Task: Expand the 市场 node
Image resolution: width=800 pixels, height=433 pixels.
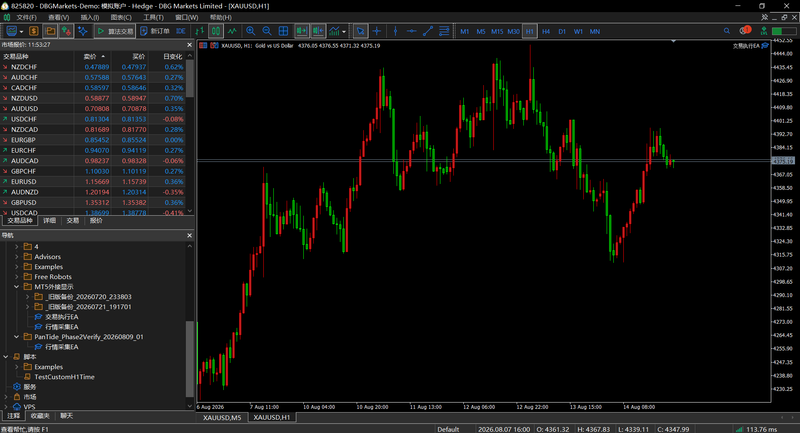Action: [x=6, y=397]
